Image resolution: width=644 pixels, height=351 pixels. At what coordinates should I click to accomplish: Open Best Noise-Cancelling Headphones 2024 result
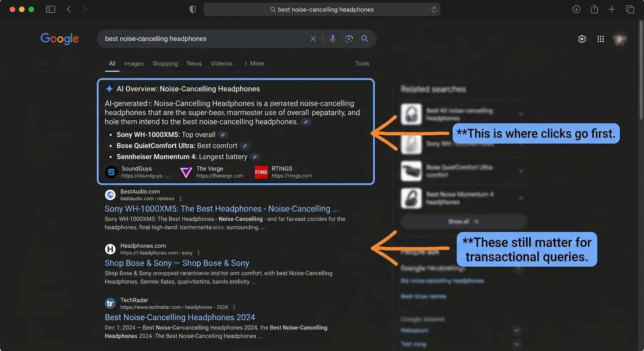pyautogui.click(x=180, y=317)
